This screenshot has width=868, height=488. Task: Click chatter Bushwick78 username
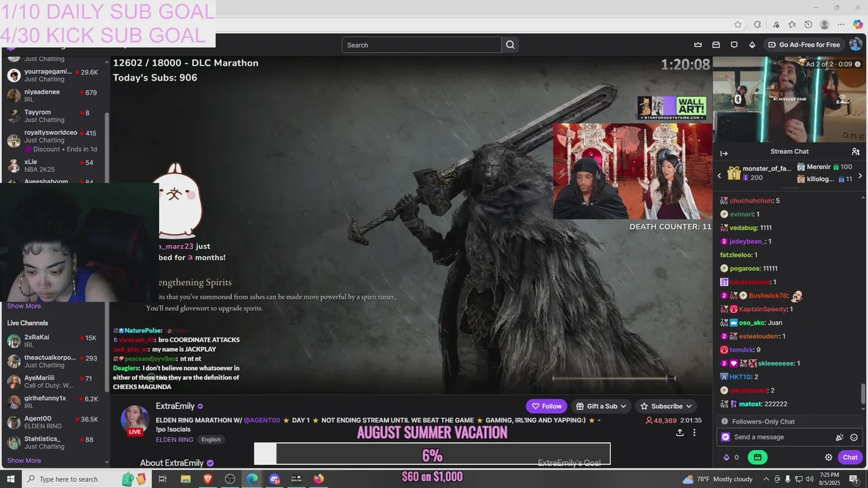tap(768, 296)
